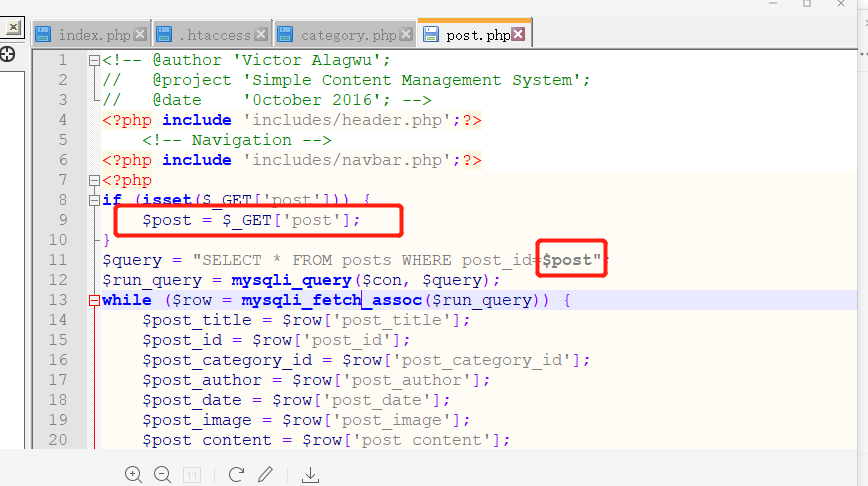The image size is (868, 486).
Task: Click the include keyword on line 6
Action: (197, 160)
